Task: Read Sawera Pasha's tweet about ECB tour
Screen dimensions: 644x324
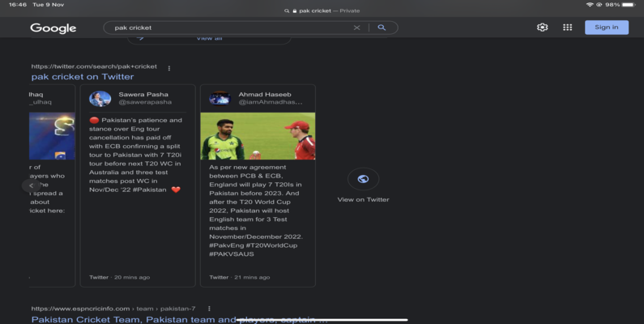Action: 135,155
